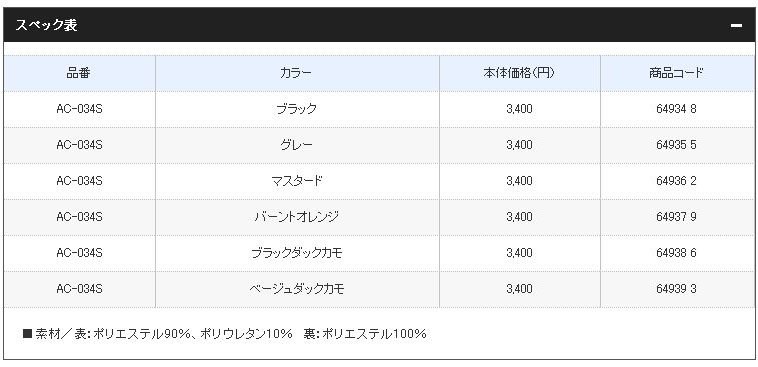758x367 pixels.
Task: Click product code 64934 8
Action: click(676, 109)
